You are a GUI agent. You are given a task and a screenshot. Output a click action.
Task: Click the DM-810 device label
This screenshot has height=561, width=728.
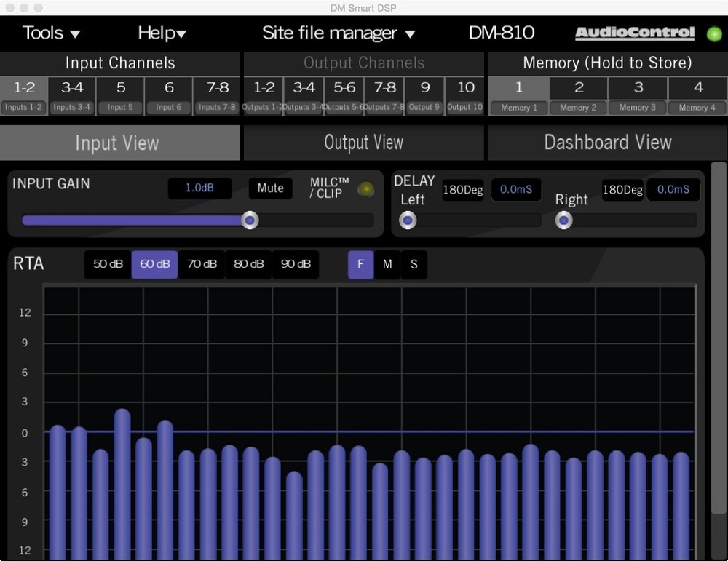tap(502, 33)
